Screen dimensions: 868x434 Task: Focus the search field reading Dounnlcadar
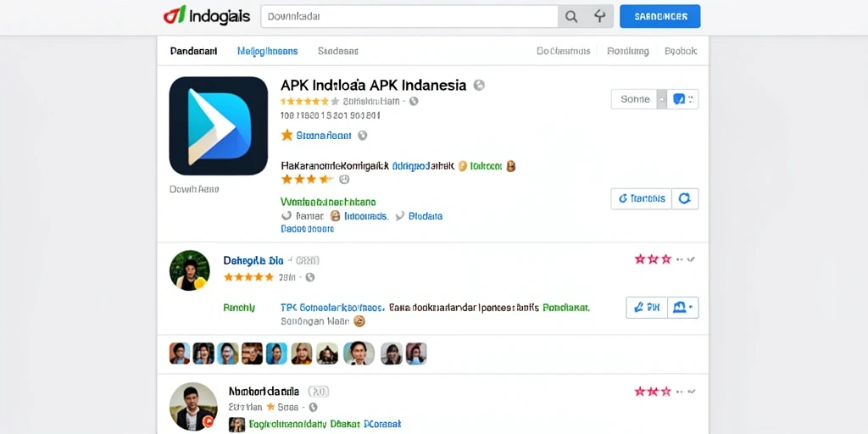coord(409,17)
